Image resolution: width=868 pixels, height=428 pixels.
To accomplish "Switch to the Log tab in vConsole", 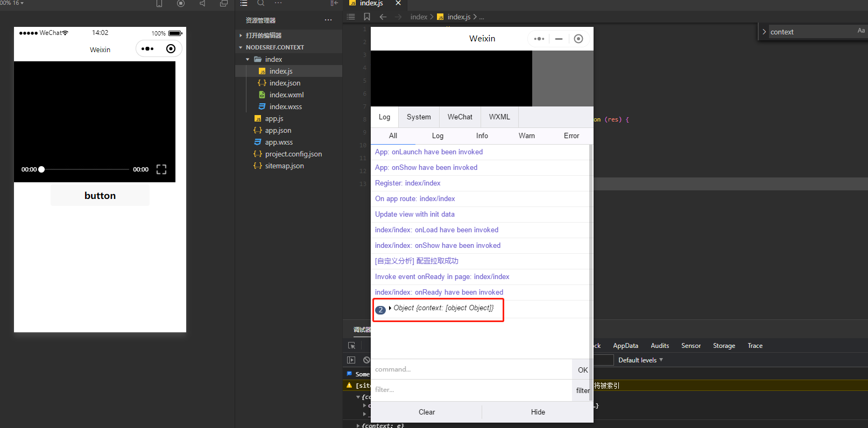I will point(384,117).
